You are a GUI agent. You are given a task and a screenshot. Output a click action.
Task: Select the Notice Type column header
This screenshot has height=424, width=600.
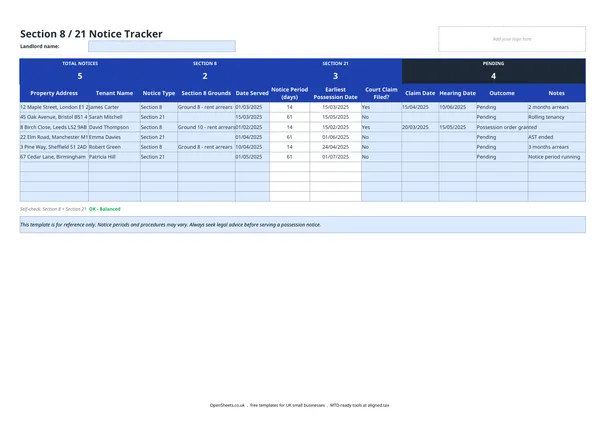pos(159,93)
